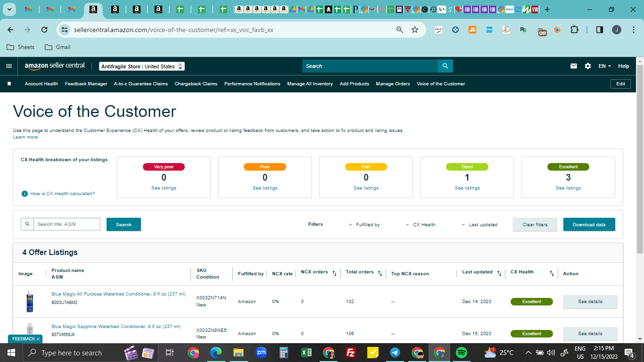Click Download data button

pyautogui.click(x=589, y=224)
